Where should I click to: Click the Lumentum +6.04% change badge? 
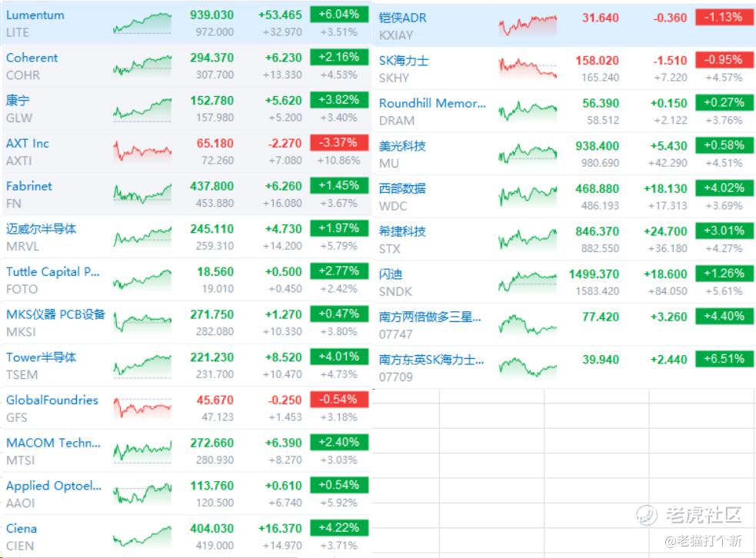pyautogui.click(x=339, y=15)
